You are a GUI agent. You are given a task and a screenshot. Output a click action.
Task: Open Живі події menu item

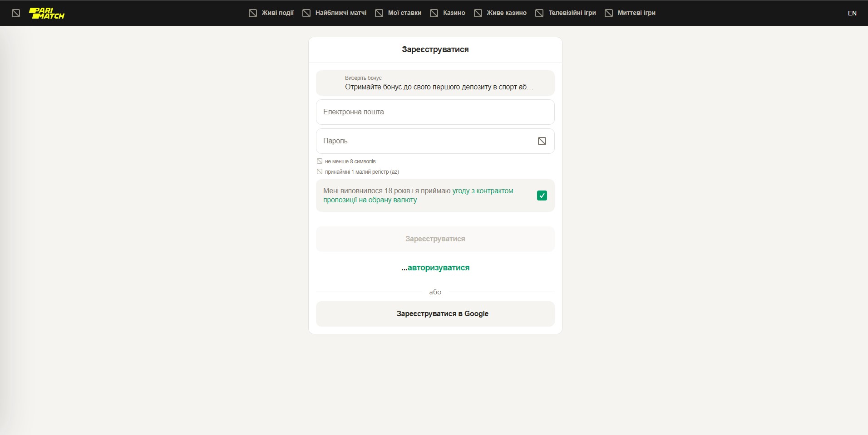[x=277, y=13]
